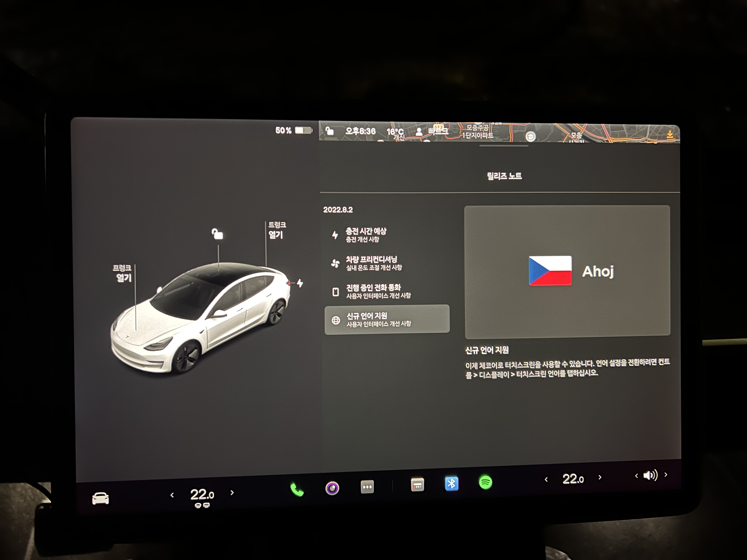Tap the charge port lightning icon
This screenshot has height=560, width=747.
point(300,283)
